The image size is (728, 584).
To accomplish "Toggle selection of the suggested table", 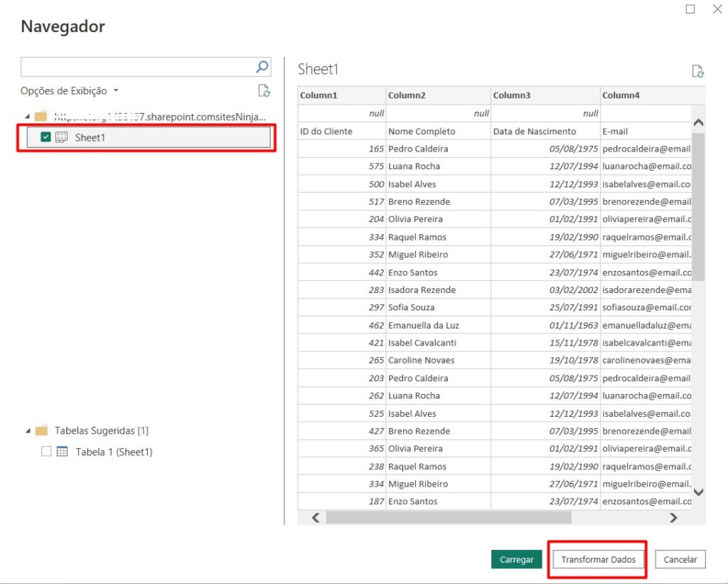I will [46, 451].
